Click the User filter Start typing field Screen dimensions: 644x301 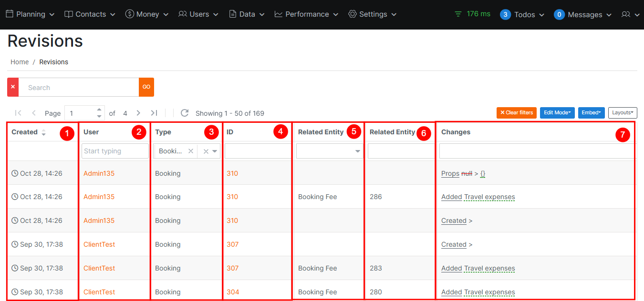pos(115,151)
